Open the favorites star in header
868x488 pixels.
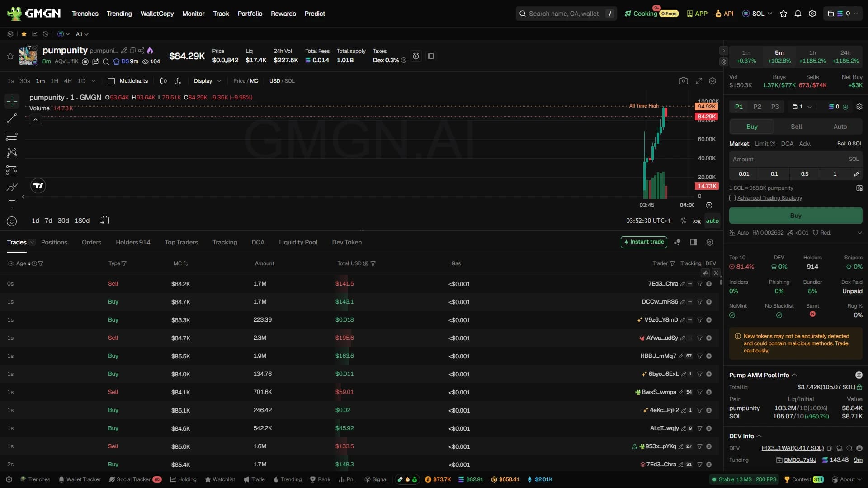783,14
